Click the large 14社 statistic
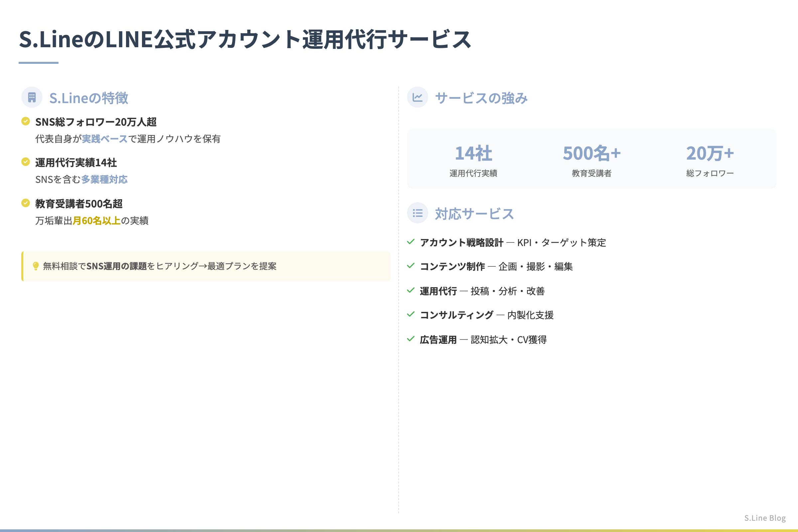Viewport: 798px width, 532px height. coord(473,153)
